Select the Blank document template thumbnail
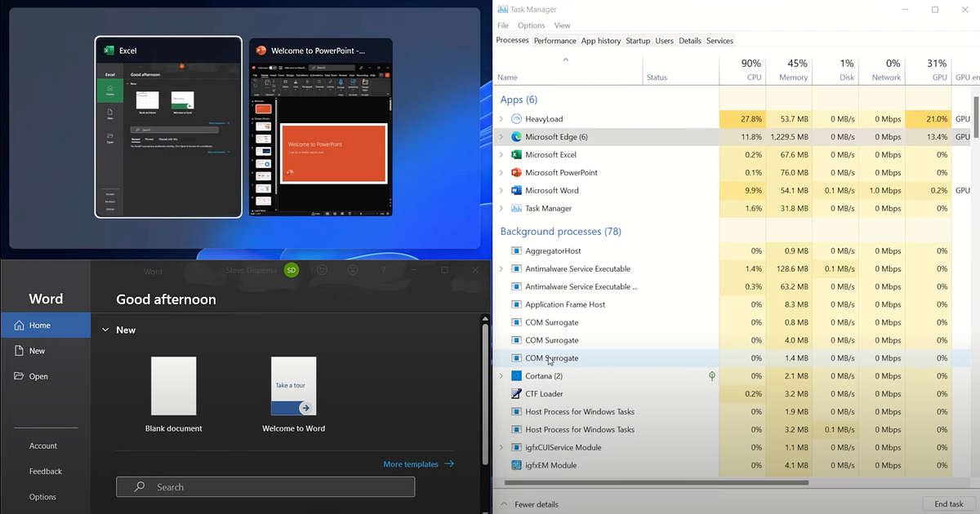This screenshot has height=514, width=980. 173,385
